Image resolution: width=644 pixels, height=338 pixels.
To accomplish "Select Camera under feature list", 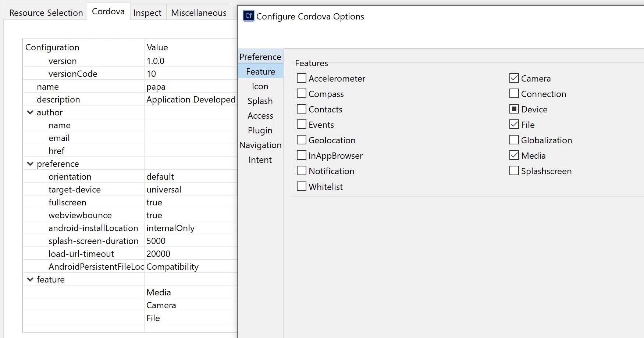I will click(161, 305).
